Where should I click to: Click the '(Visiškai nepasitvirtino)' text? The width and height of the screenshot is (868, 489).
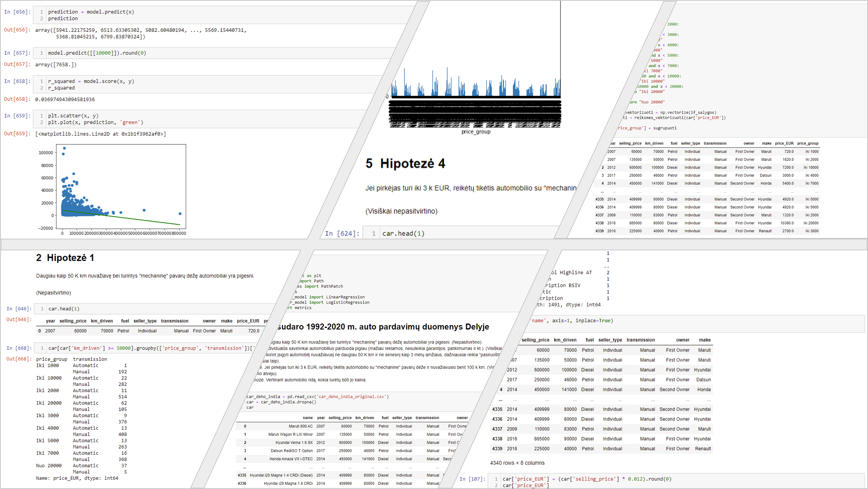pos(401,211)
